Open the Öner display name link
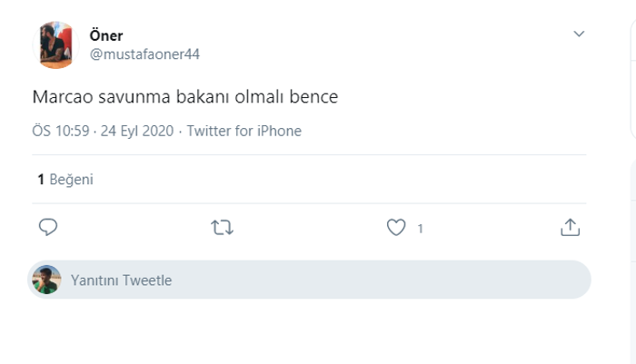The height and width of the screenshot is (364, 636). pos(106,35)
